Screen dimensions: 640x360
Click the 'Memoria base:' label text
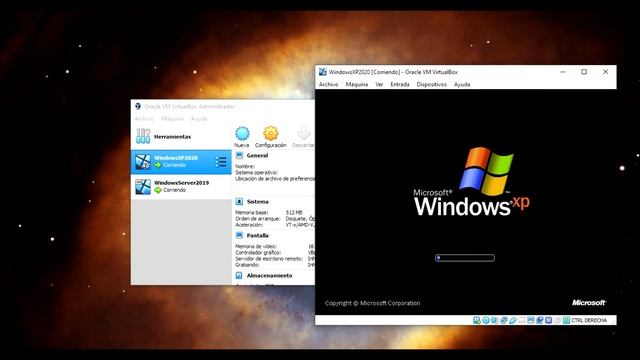click(251, 213)
